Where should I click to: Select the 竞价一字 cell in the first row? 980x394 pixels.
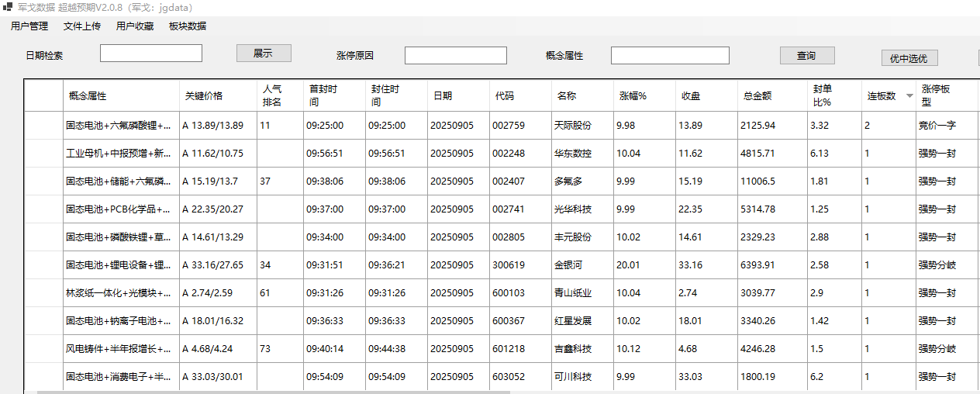[x=937, y=125]
